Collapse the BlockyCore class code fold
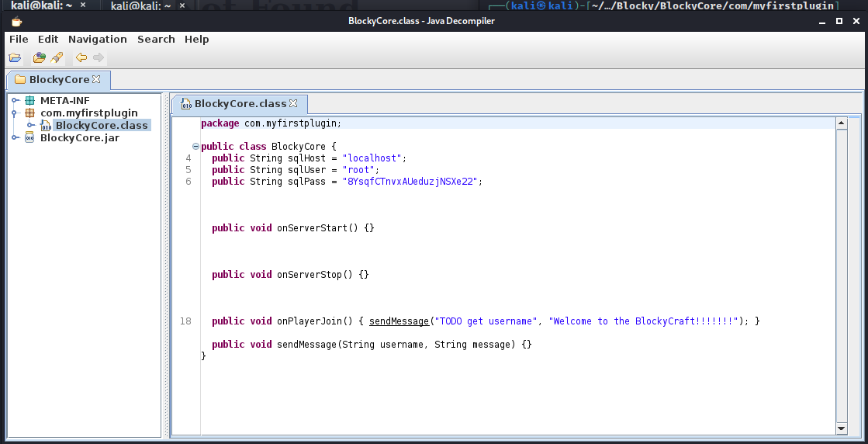Viewport: 868px width, 444px height. (x=195, y=146)
